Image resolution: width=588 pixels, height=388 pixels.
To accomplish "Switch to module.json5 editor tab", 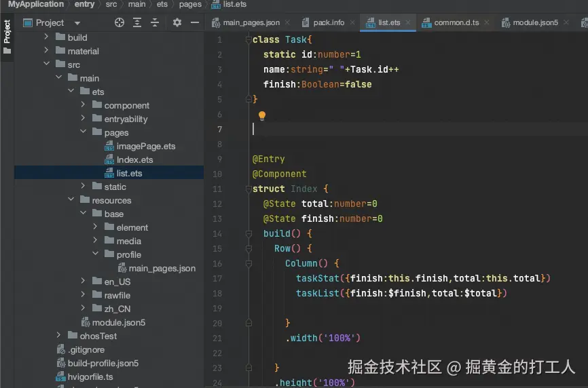I will 535,22.
